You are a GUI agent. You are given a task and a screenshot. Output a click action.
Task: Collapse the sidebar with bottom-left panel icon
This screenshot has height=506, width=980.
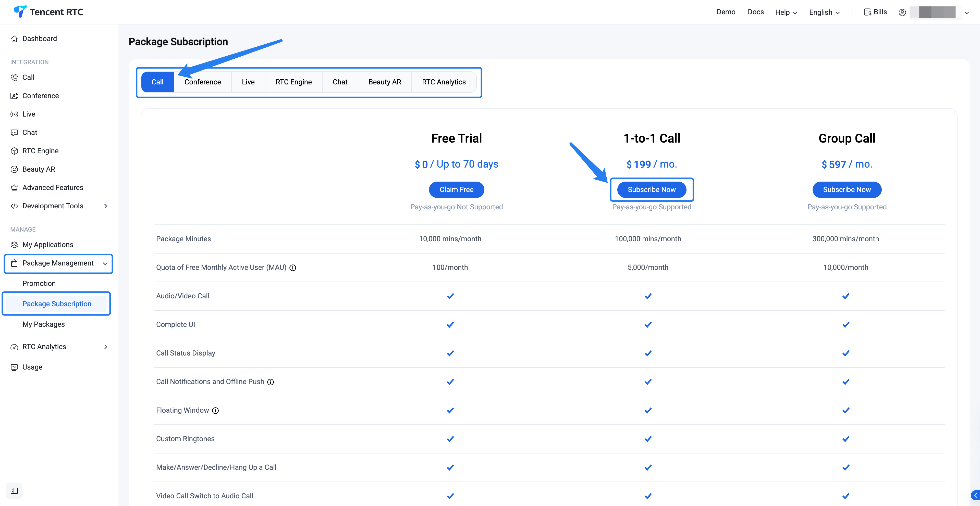[15, 490]
